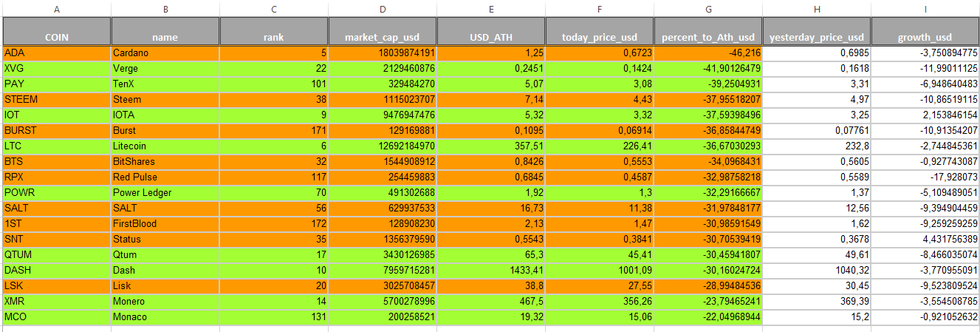Click the growth_usd header cell

click(x=925, y=31)
